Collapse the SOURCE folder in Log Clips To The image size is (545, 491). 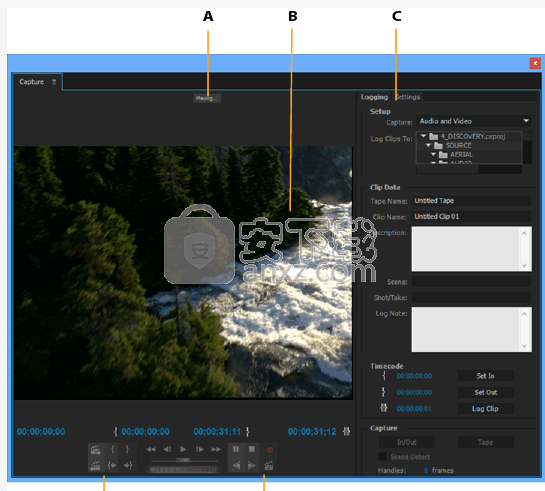(x=429, y=145)
